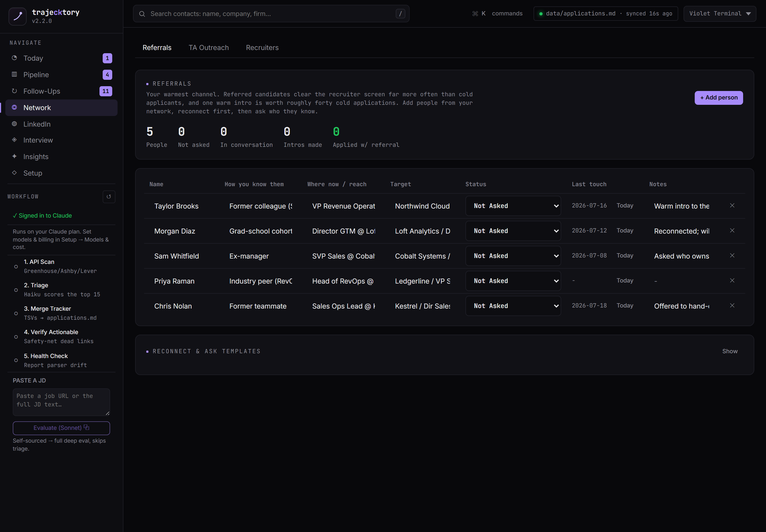Select workflow step 5. Health Check

(x=61, y=360)
